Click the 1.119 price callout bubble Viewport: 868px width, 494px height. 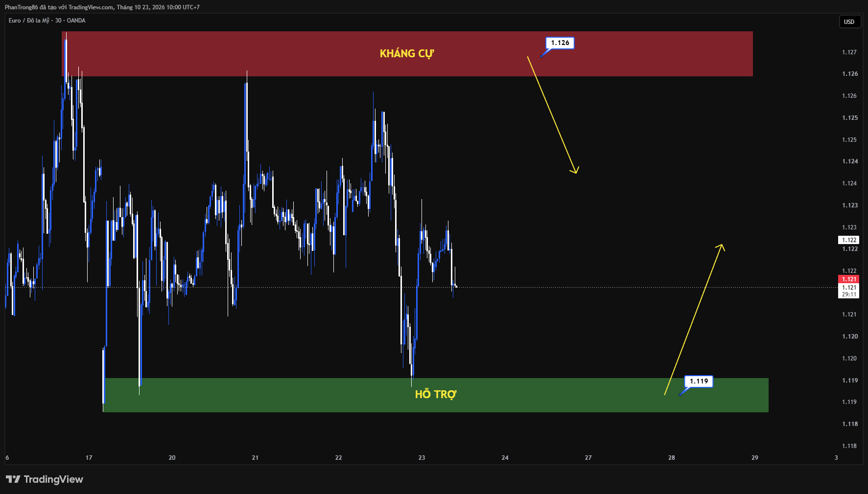click(x=699, y=382)
